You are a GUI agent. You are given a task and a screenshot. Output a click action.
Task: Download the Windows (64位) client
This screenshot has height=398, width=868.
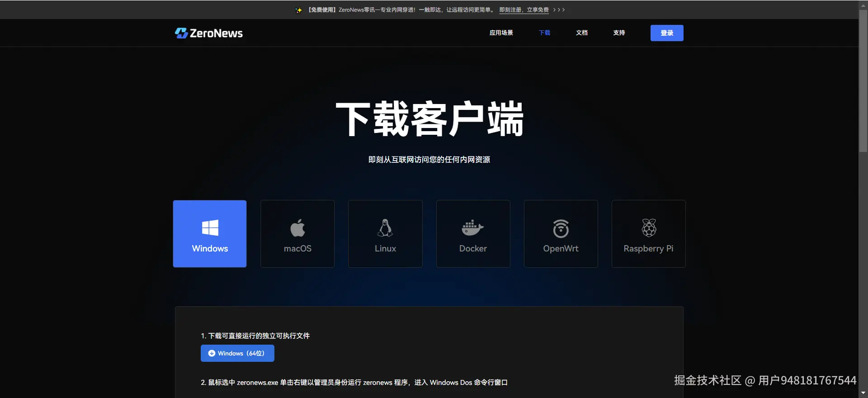pyautogui.click(x=237, y=353)
